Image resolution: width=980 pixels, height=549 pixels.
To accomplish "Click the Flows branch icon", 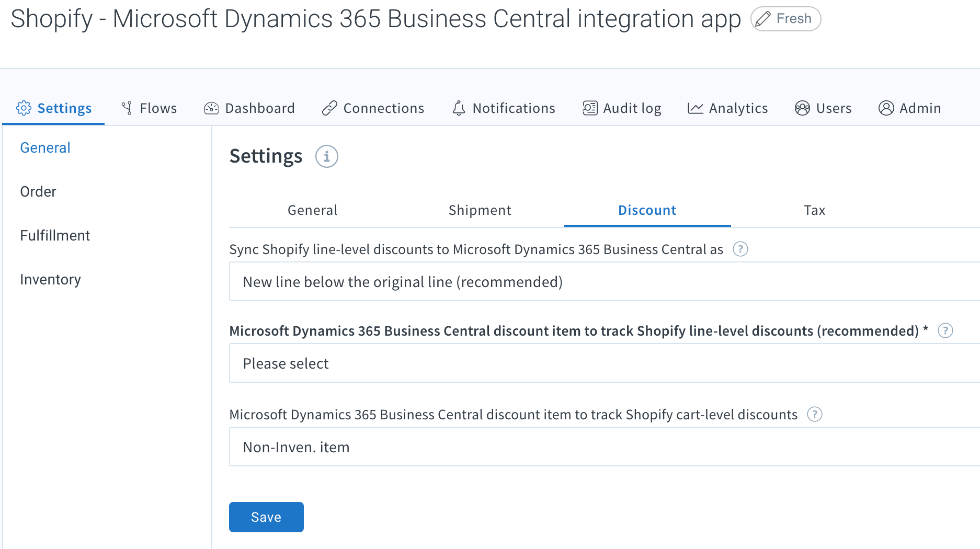I will [x=127, y=108].
